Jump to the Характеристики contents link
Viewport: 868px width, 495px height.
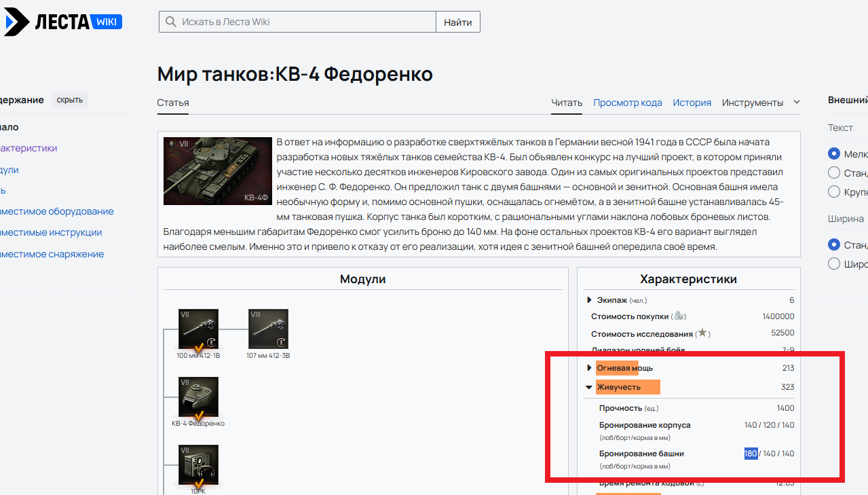click(x=29, y=148)
